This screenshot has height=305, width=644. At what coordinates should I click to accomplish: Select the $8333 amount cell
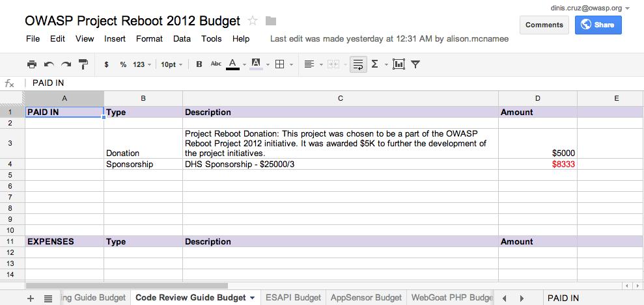pyautogui.click(x=538, y=165)
